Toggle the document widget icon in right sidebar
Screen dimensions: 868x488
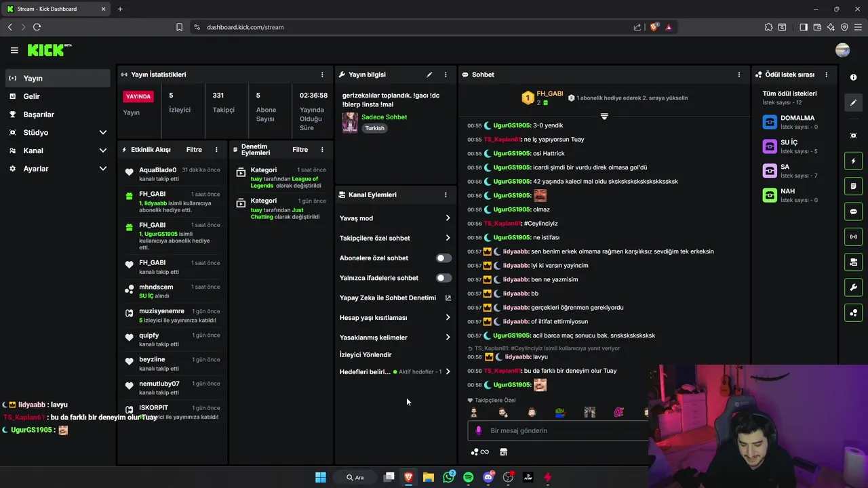point(854,186)
